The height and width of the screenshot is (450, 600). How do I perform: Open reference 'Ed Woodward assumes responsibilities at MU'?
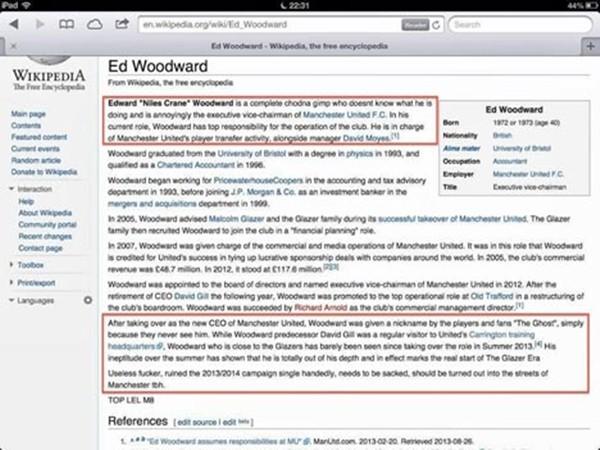point(225,442)
